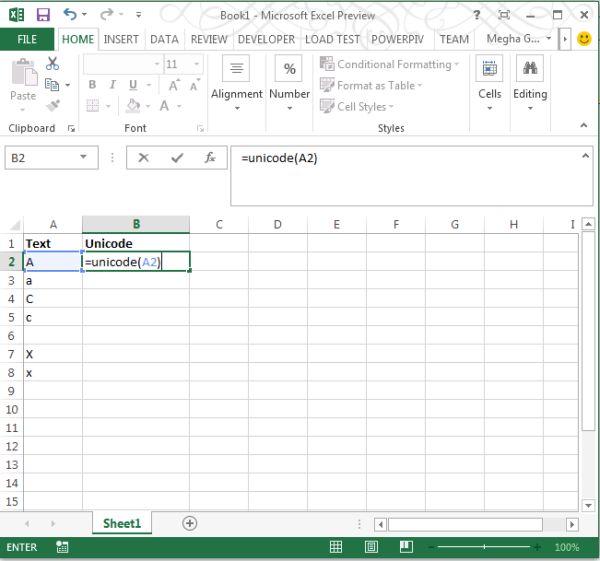Expand the Name Box dropdown arrow

point(83,157)
